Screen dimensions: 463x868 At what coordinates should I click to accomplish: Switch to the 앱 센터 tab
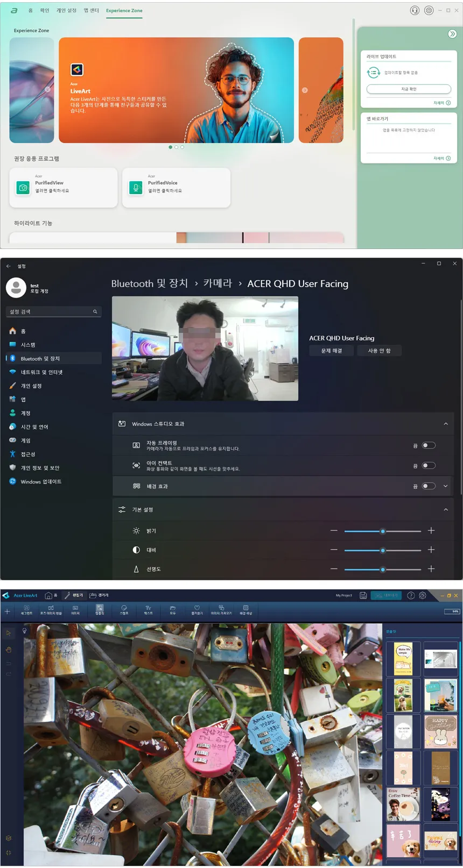pyautogui.click(x=91, y=10)
